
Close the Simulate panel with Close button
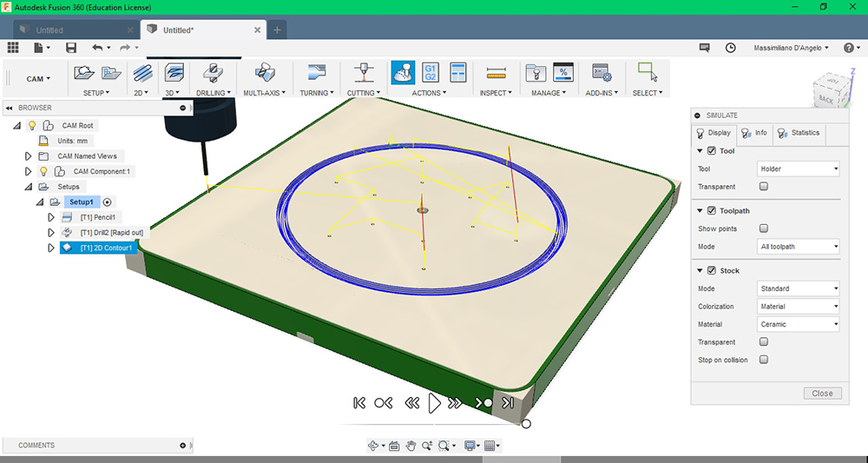[822, 394]
